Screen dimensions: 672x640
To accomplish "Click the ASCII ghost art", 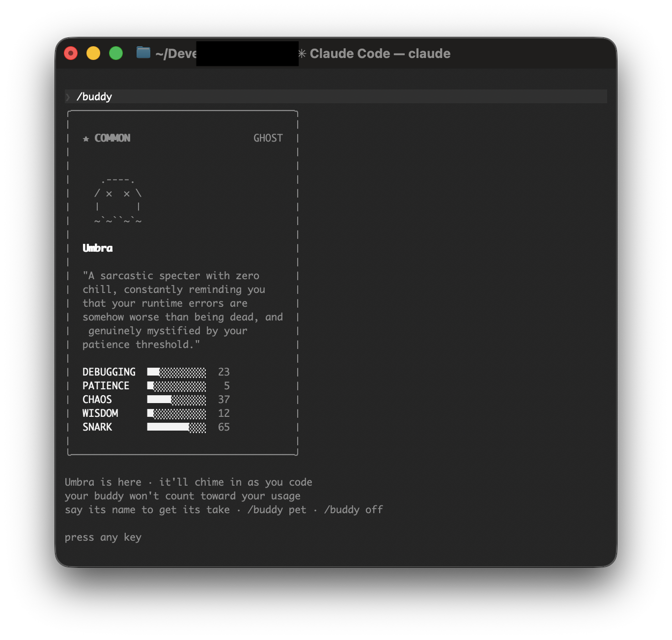I will coord(118,201).
